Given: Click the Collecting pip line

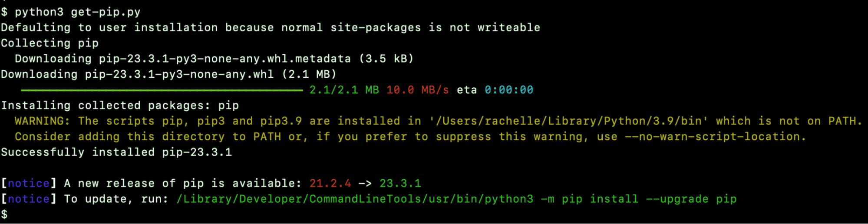Looking at the screenshot, I should (x=50, y=43).
